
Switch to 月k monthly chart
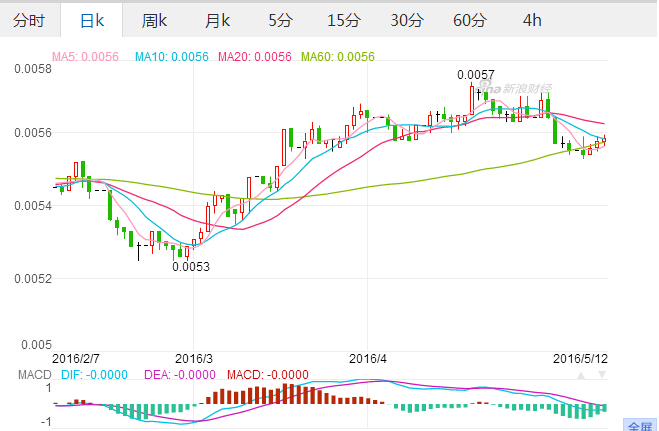[217, 20]
